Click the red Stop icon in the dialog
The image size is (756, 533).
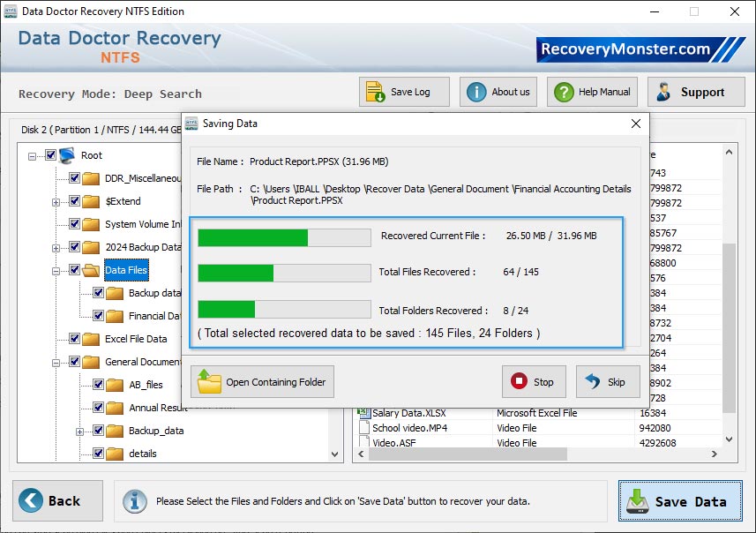519,381
